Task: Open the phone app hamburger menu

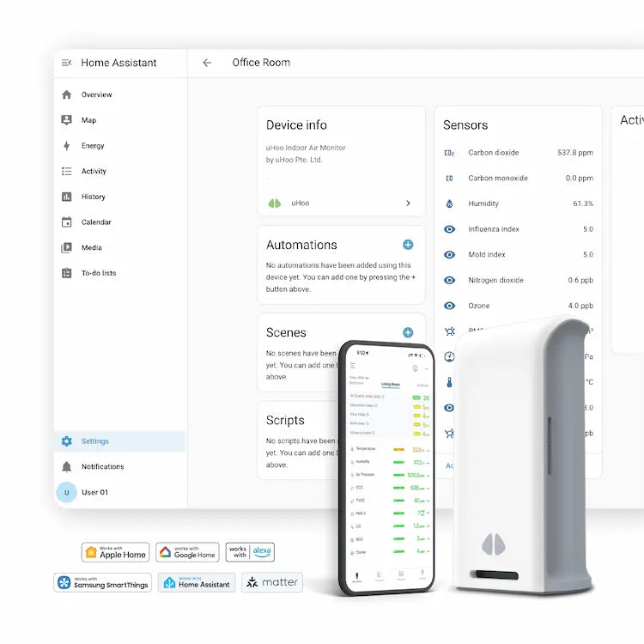Action: (352, 365)
